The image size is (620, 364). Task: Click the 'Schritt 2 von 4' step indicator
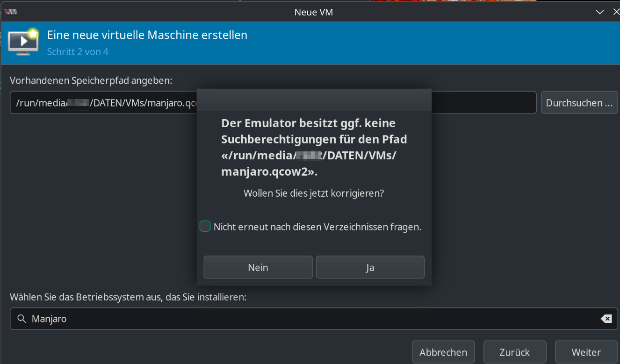point(78,51)
